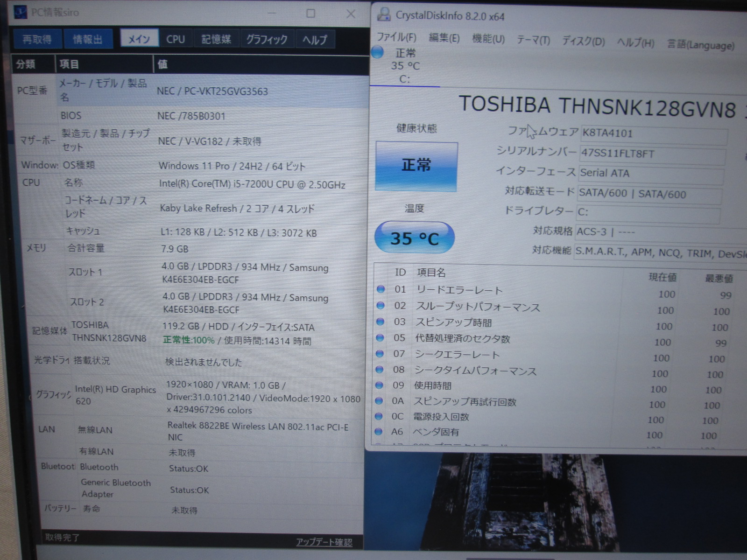Click the status dot for ID 0C 電源投入回数
Image resolution: width=747 pixels, height=560 pixels.
pos(379,416)
